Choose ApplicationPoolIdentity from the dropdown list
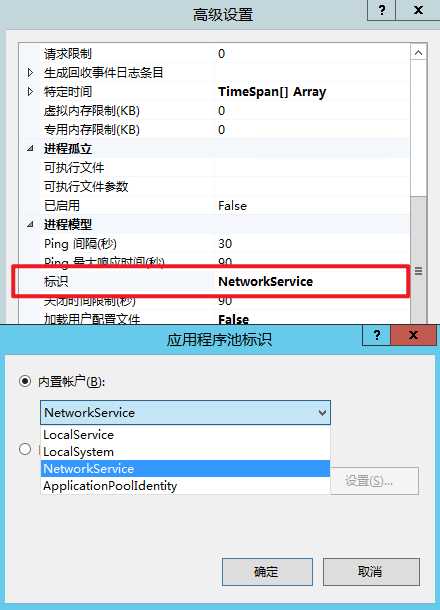 click(x=185, y=486)
